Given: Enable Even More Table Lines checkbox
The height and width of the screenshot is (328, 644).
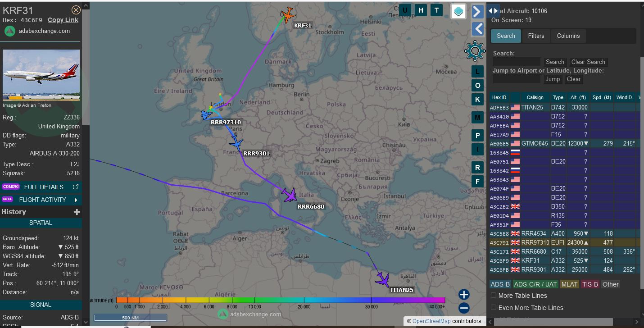Looking at the screenshot, I should pyautogui.click(x=494, y=308).
